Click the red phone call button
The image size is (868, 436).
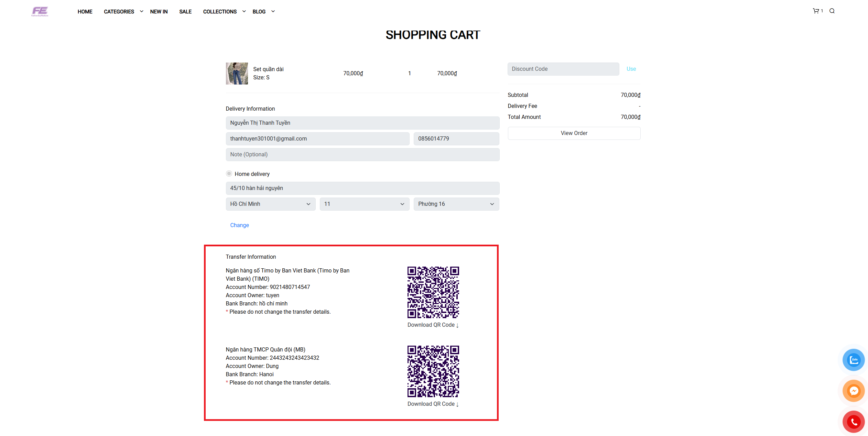854,422
